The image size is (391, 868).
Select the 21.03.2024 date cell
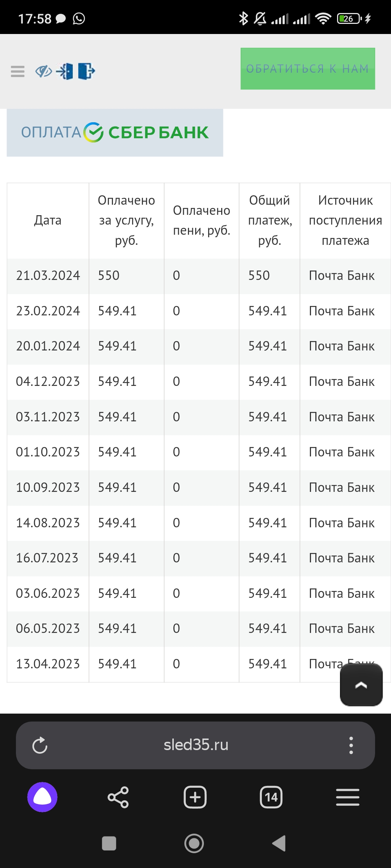(48, 276)
